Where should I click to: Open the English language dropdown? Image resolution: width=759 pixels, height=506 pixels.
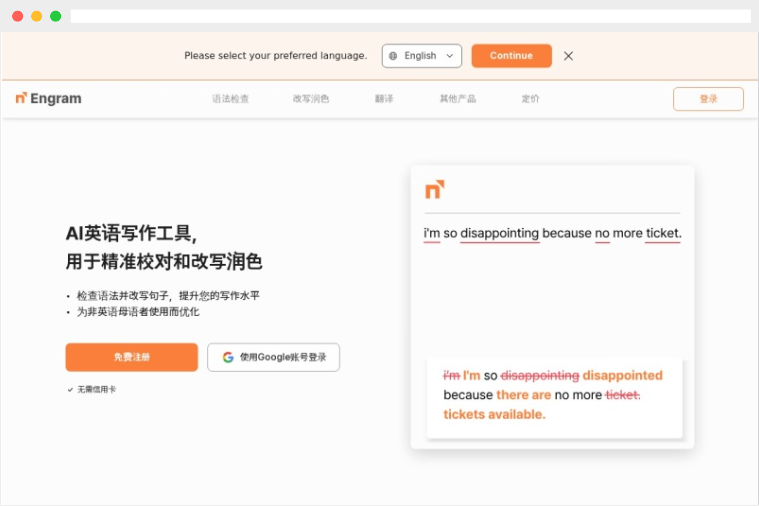(x=422, y=56)
